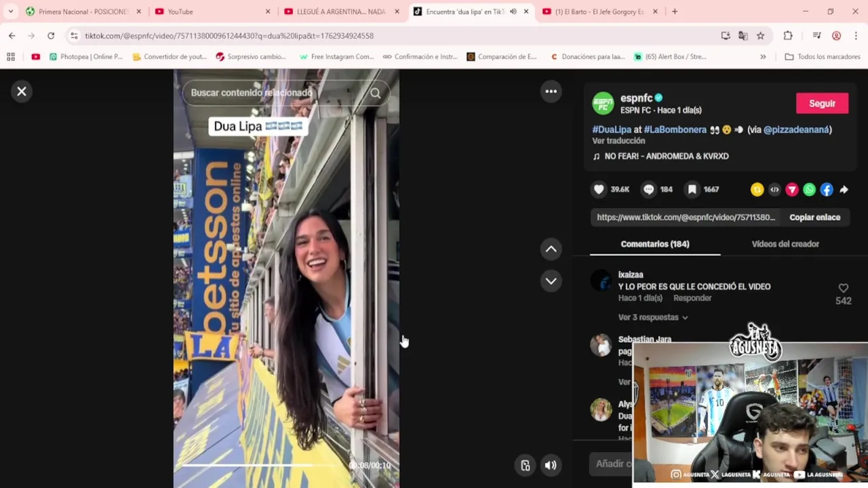Open Comparación de E... bookmark
This screenshot has height=488, width=868.
coord(502,57)
